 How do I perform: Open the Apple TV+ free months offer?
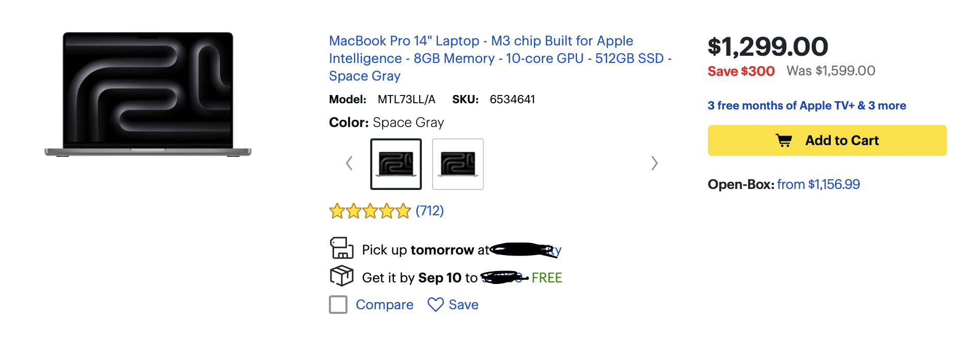807,105
